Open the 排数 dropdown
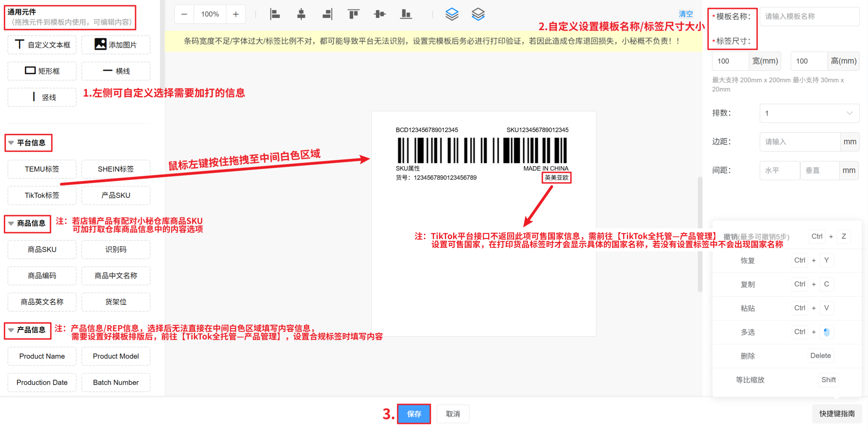 [x=809, y=113]
